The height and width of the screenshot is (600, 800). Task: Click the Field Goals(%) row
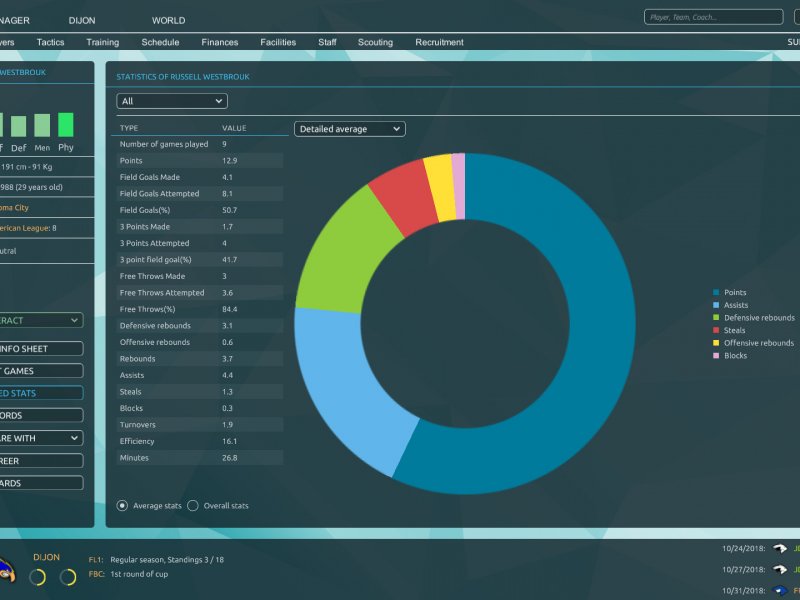tap(200, 210)
